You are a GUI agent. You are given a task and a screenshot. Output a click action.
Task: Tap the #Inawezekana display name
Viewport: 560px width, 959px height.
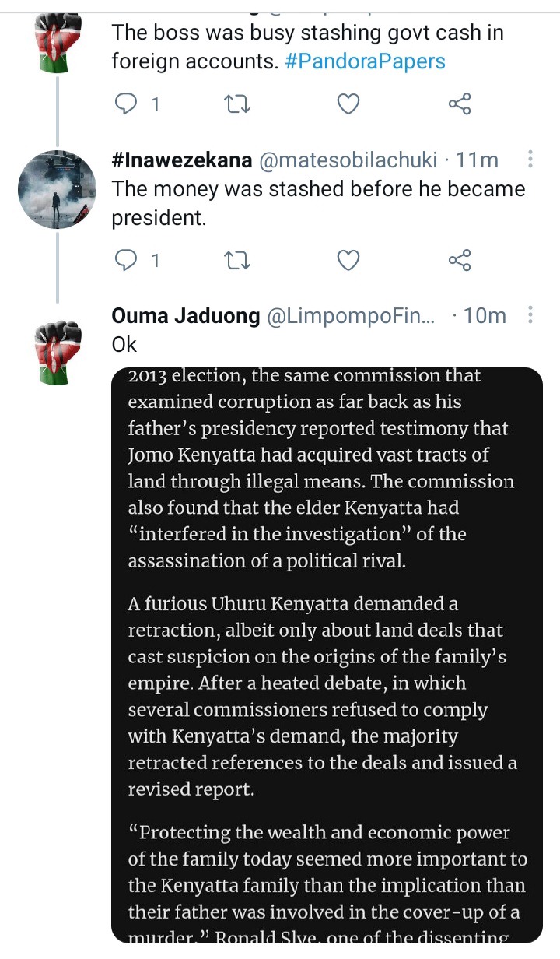tap(182, 160)
